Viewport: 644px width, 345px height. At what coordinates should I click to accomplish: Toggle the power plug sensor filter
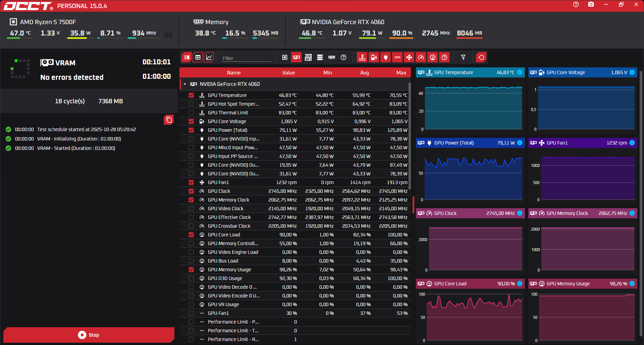[x=386, y=57]
